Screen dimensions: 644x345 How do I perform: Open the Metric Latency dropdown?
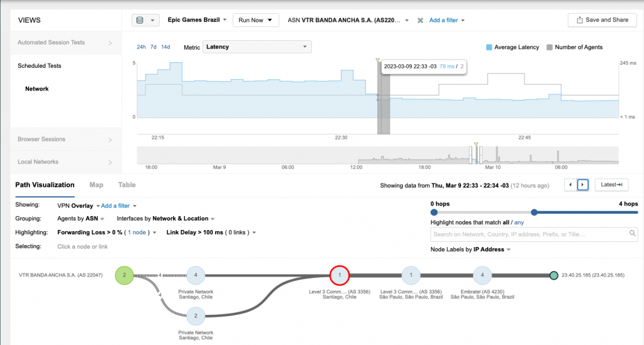click(x=257, y=47)
